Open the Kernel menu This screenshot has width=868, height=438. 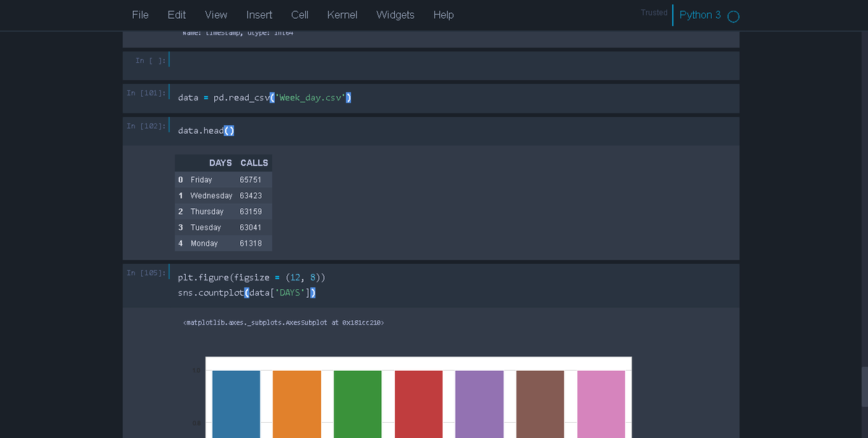[x=342, y=14]
